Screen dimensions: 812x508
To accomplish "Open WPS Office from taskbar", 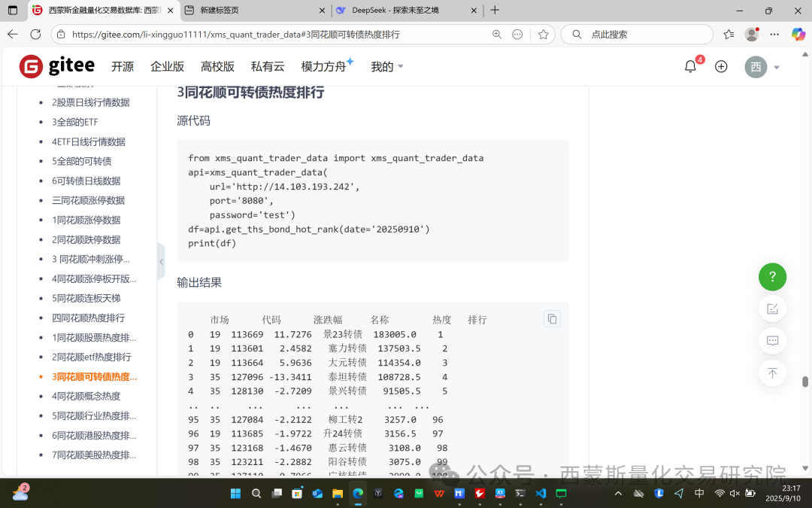I will 439,493.
